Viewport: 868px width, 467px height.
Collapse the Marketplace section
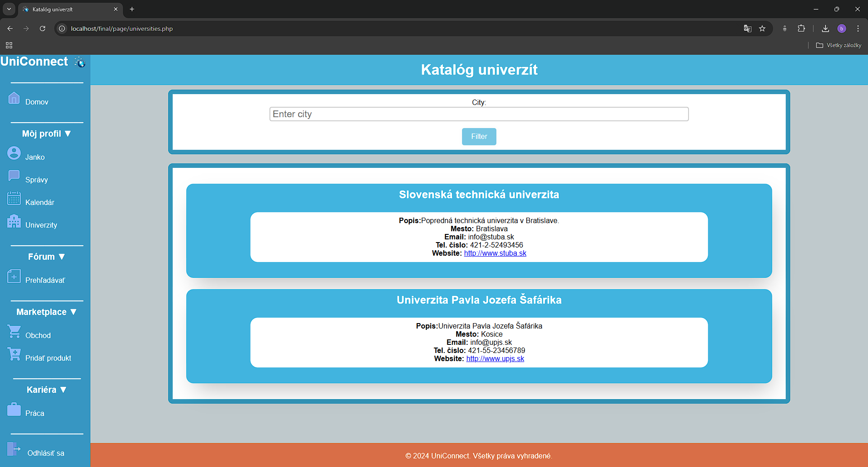pos(47,312)
